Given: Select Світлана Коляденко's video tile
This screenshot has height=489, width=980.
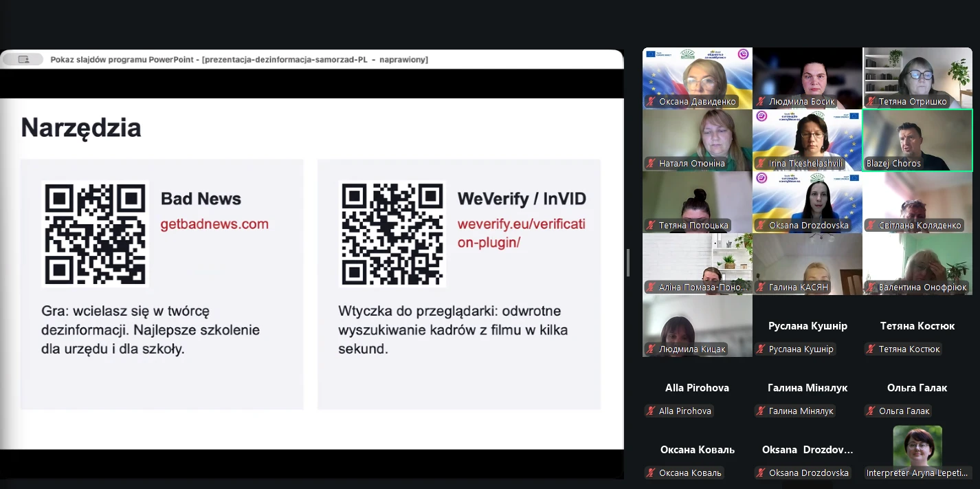Looking at the screenshot, I should click(917, 202).
